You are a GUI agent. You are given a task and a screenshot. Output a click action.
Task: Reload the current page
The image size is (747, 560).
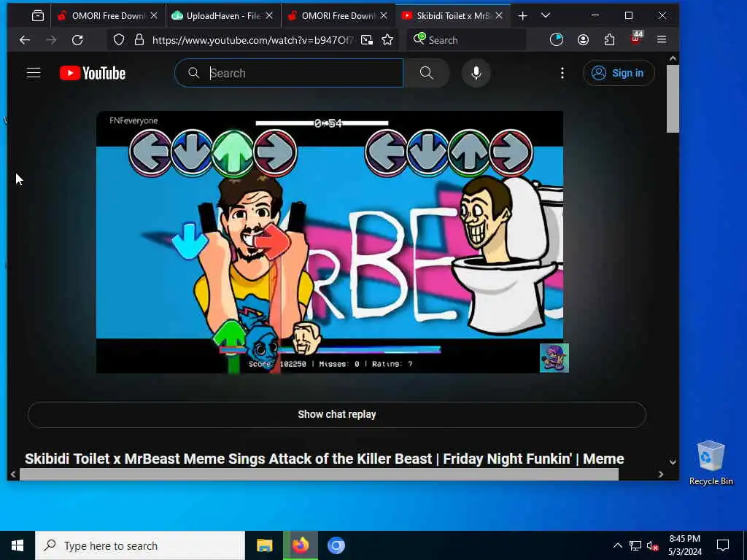pos(77,40)
